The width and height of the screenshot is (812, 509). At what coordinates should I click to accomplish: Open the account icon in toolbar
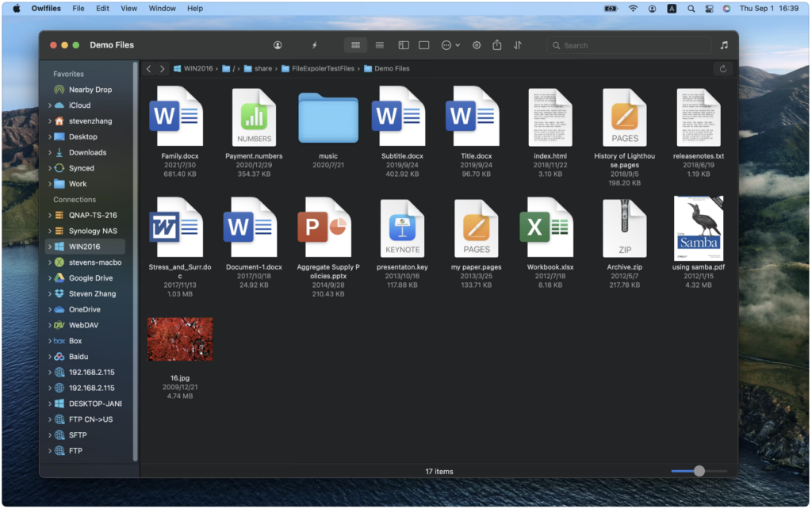[x=278, y=45]
